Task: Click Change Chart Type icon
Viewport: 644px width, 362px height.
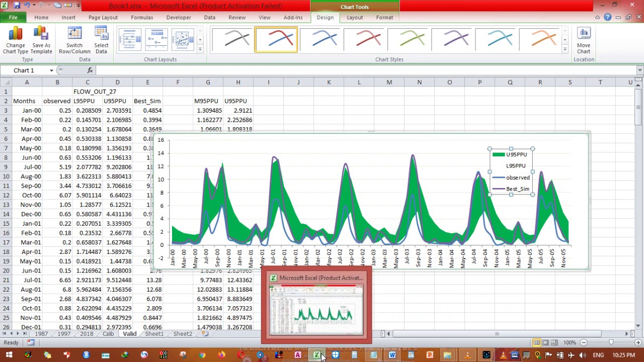Action: 15,41
